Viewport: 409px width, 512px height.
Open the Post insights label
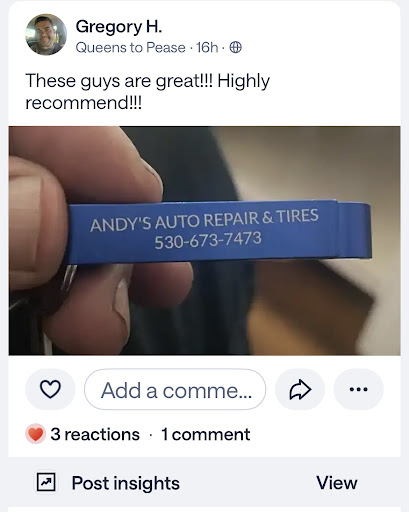point(126,483)
